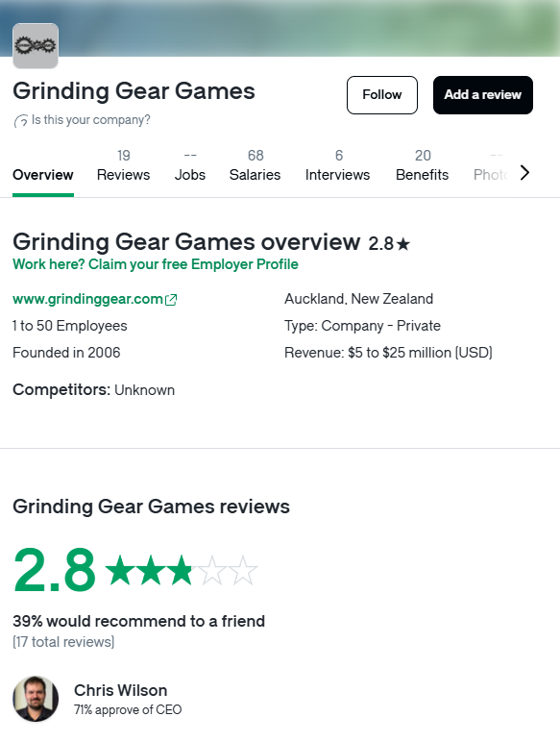The height and width of the screenshot is (742, 560).
Task: Open Chris Wilson's CEO profile photo
Action: [x=36, y=699]
